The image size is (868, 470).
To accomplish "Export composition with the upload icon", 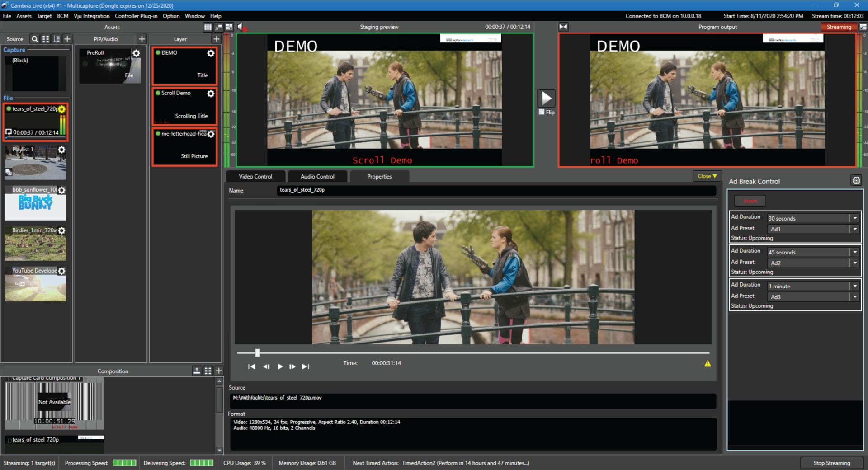I will click(197, 371).
